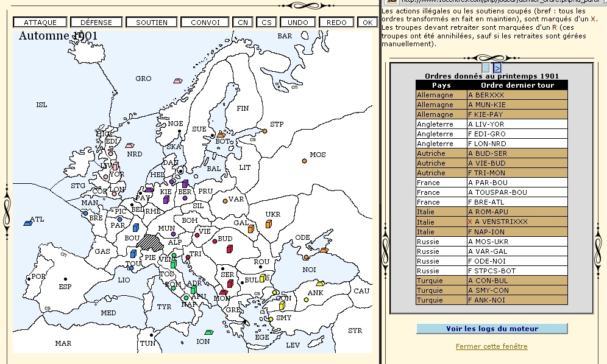607x364 pixels.
Task: Select the orange fleet in BOT
Action: [221, 135]
